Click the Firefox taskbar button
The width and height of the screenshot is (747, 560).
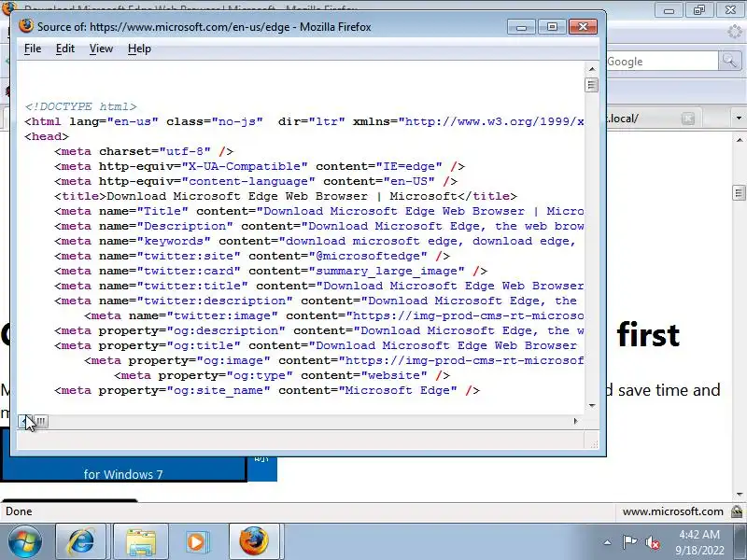point(254,541)
